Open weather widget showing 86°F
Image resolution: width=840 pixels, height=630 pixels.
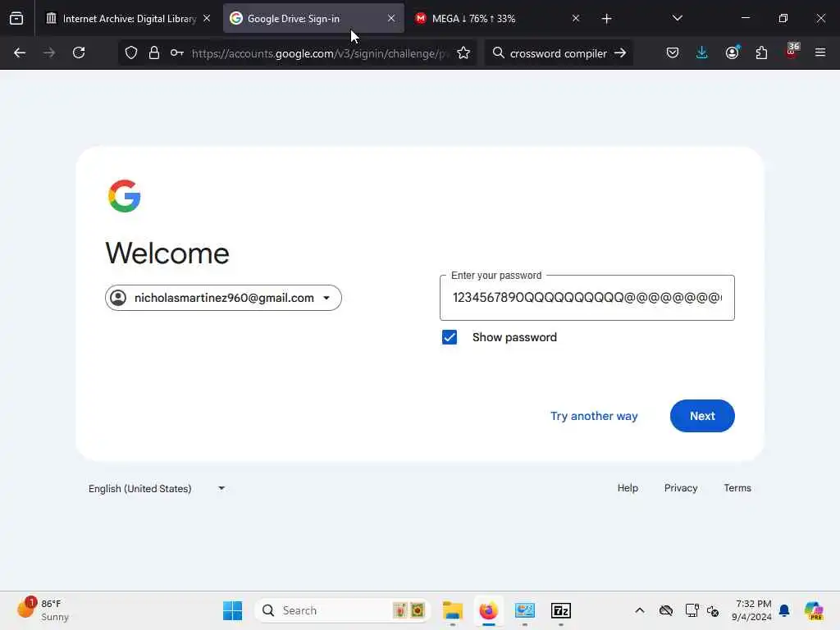[x=43, y=609]
